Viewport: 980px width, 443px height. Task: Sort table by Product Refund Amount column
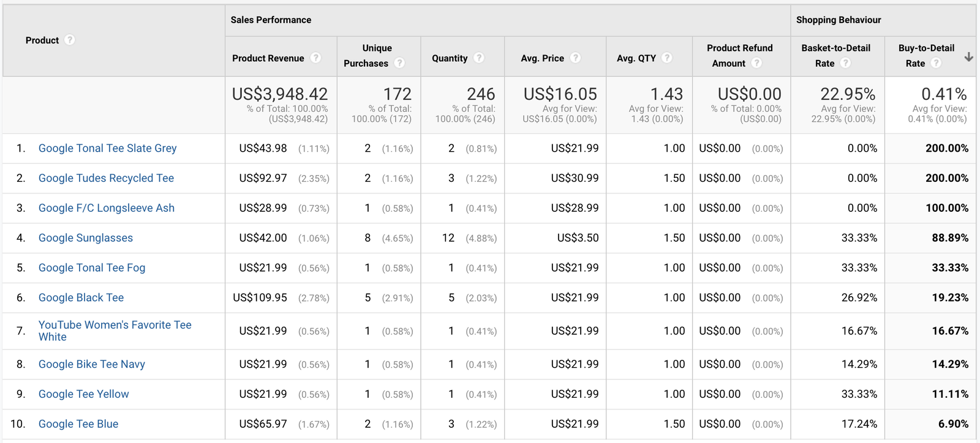click(x=740, y=56)
